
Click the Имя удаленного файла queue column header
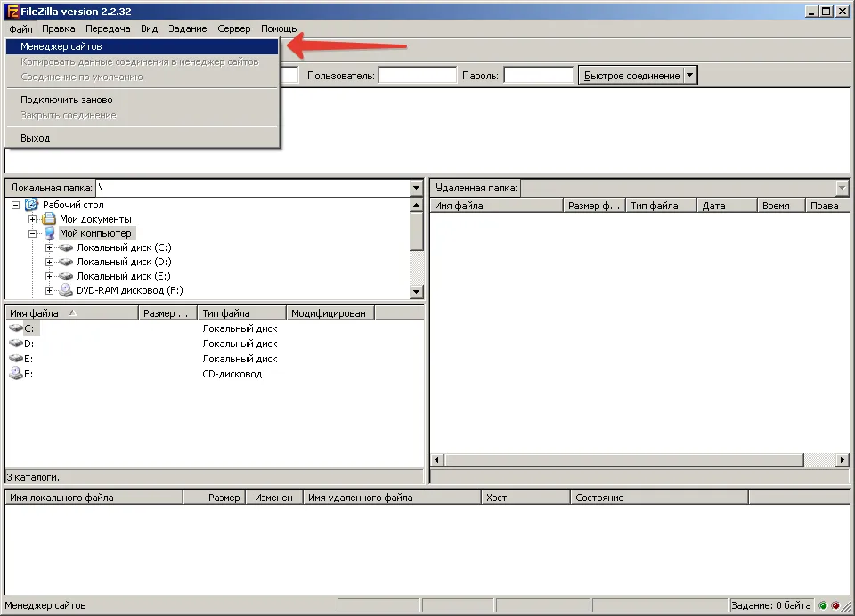(x=392, y=497)
